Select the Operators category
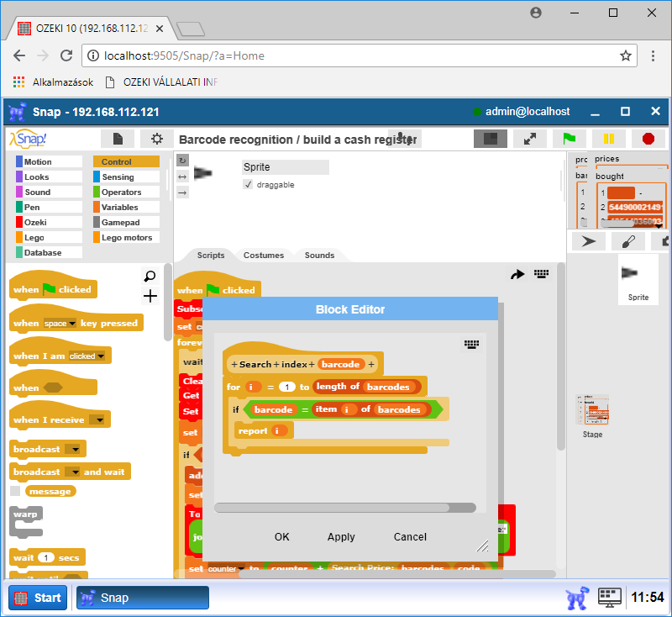The width and height of the screenshot is (672, 617). (x=126, y=192)
